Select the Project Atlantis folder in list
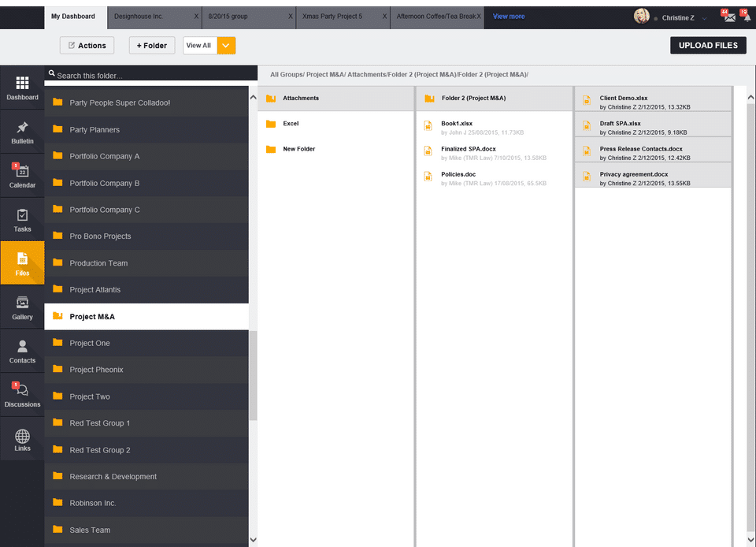The height and width of the screenshot is (547, 756). (146, 289)
